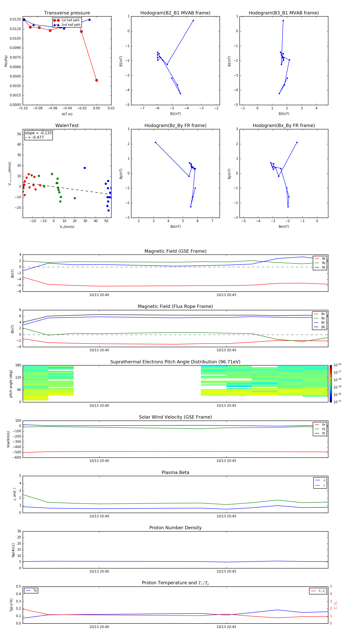The image size is (351, 644).
Task: Click the Suprathermal Electrons Pitch Angle Distribution title
Action: 175,362
